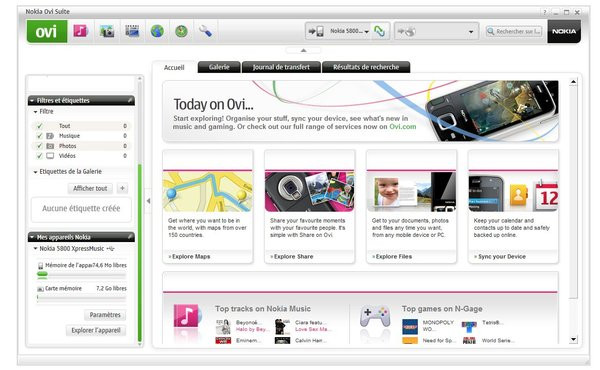Uncheck the Musique filter checkbox
Screen dimensions: 600x370
coord(39,136)
